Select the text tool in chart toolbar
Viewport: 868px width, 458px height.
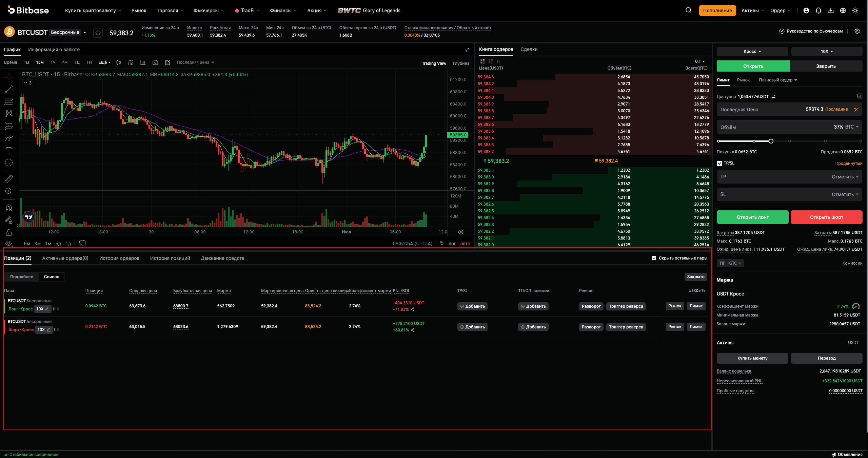point(9,150)
